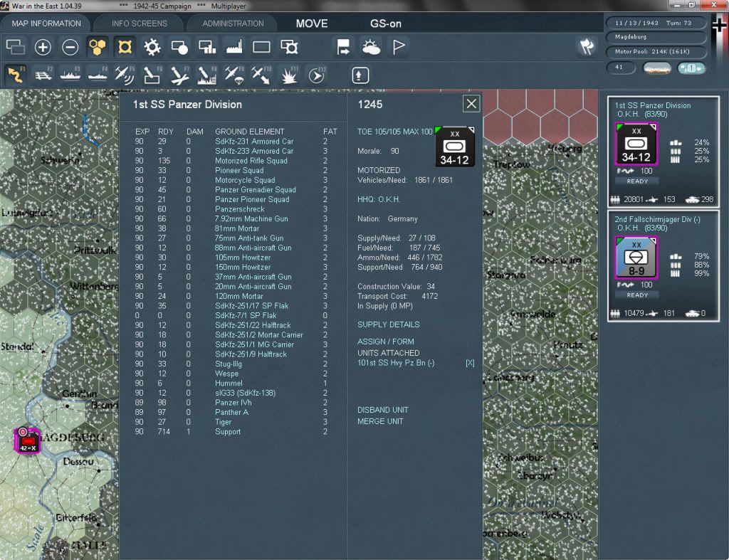Click MOTORIZED status text
Viewport: 729px width, 560px height.
click(x=379, y=170)
